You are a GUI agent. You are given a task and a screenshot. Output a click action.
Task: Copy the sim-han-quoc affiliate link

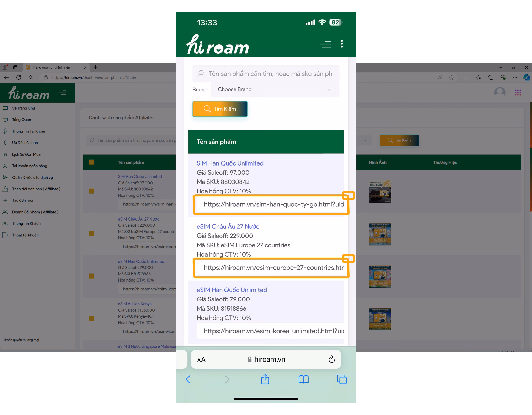tap(349, 195)
